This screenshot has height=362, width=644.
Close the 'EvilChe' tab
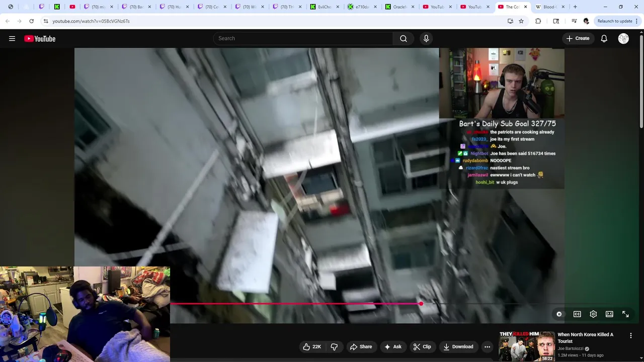[337, 7]
